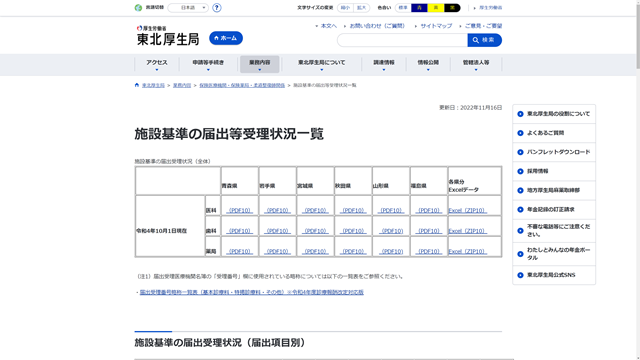640x360 pixels.
Task: Open the 厚生労働省 link at top right
Action: (x=491, y=8)
